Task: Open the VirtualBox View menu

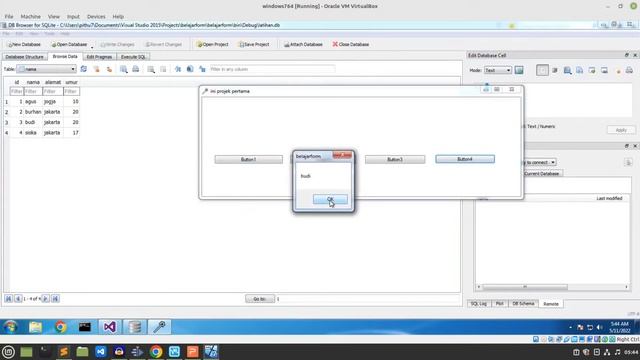Action: [x=53, y=17]
